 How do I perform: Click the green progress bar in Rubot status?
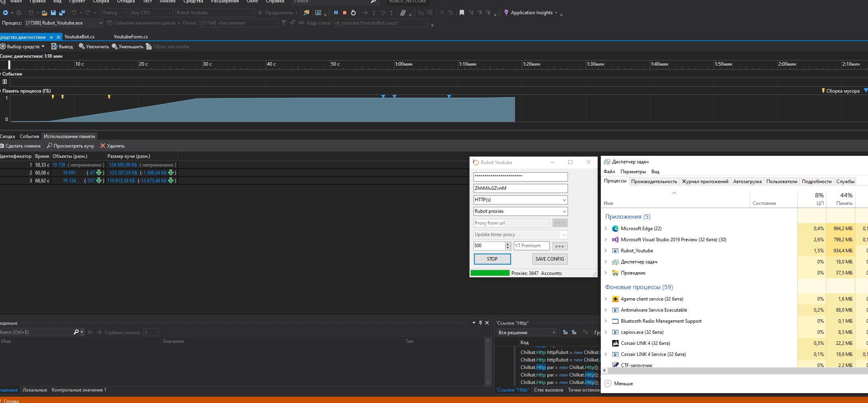pyautogui.click(x=490, y=273)
